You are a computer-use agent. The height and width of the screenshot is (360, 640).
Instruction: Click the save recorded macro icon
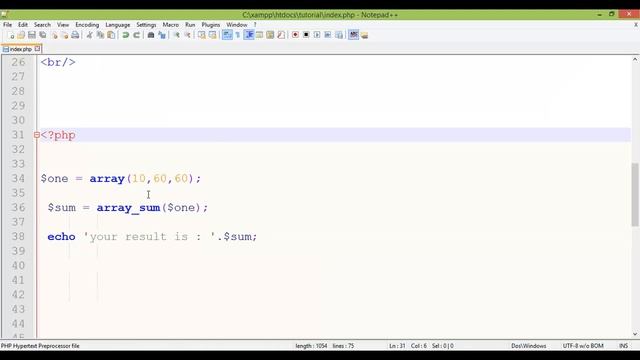(339, 35)
